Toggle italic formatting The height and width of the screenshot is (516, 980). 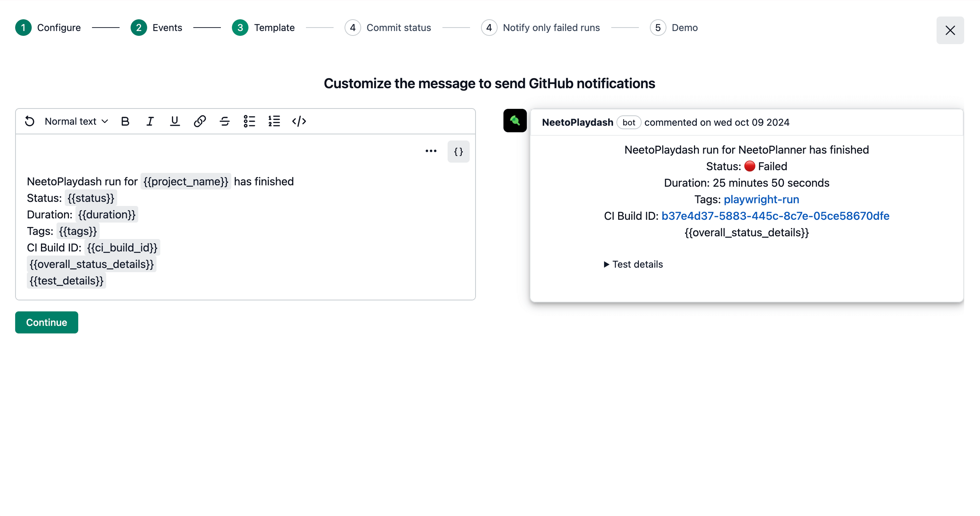[150, 121]
